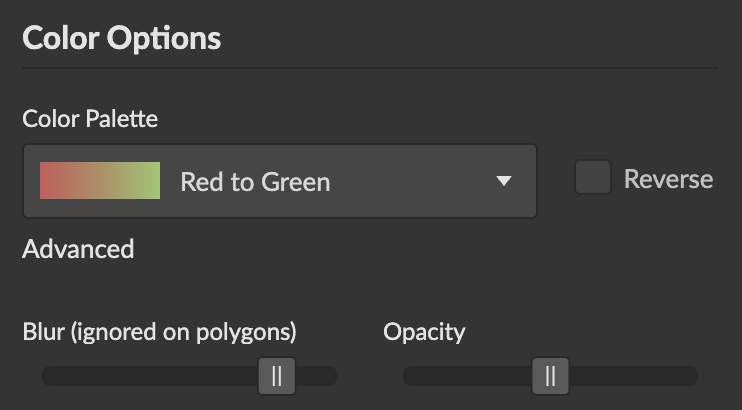Grab the Opacity slider handle

[x=550, y=376]
